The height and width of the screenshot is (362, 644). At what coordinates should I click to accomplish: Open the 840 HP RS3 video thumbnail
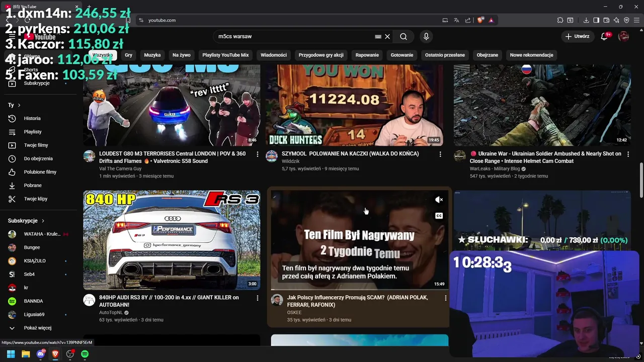click(x=172, y=240)
